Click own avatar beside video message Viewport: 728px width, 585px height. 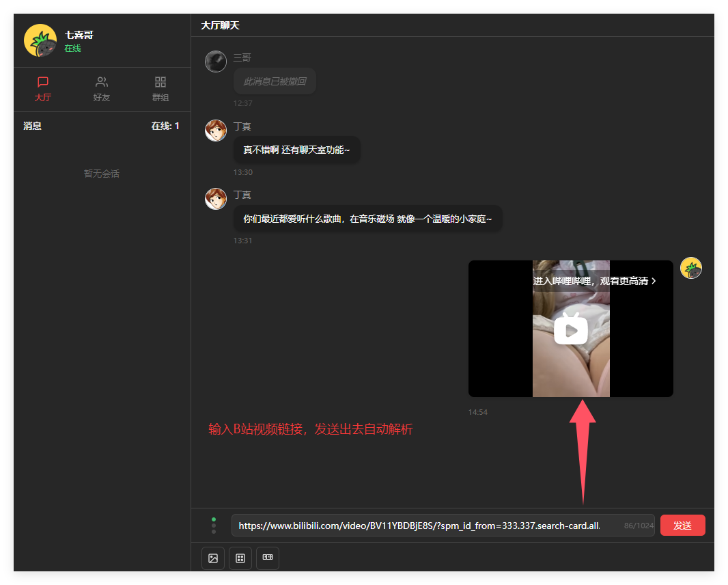[691, 269]
